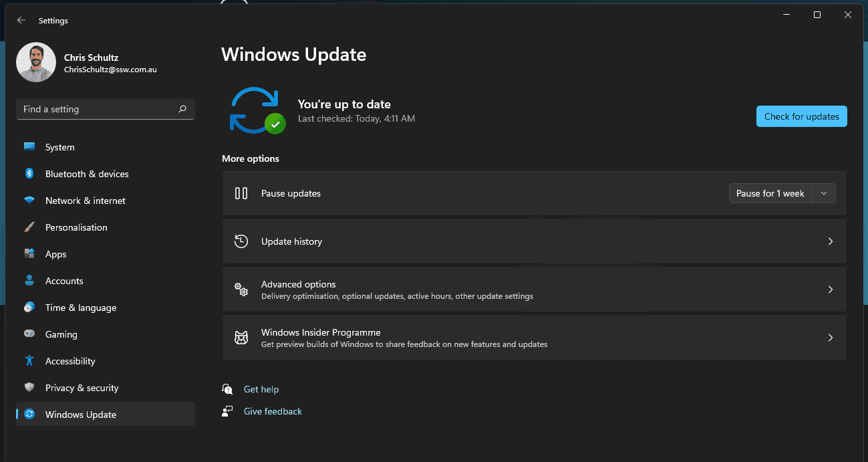Open Windows Insider Programme chevron

831,338
